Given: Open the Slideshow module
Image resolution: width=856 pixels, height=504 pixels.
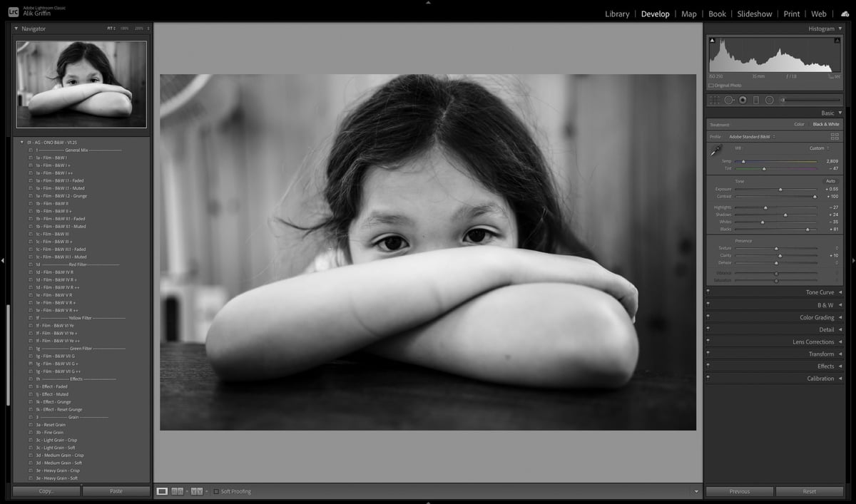Looking at the screenshot, I should pos(754,14).
